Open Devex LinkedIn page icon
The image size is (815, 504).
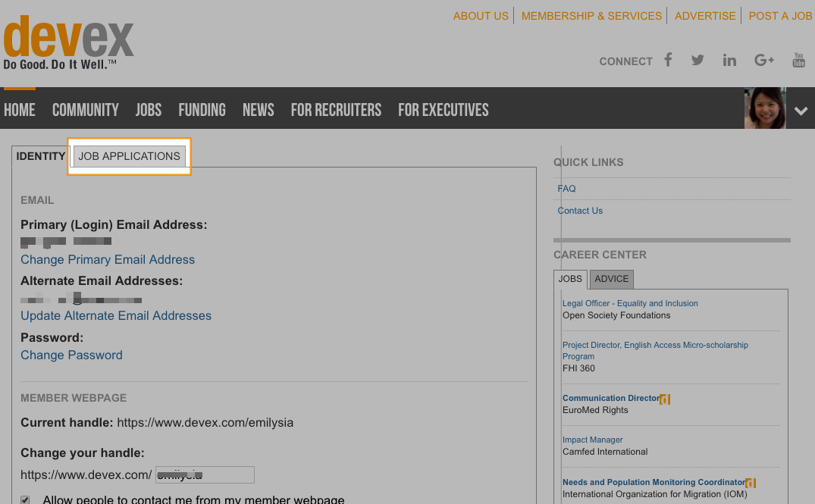[729, 61]
